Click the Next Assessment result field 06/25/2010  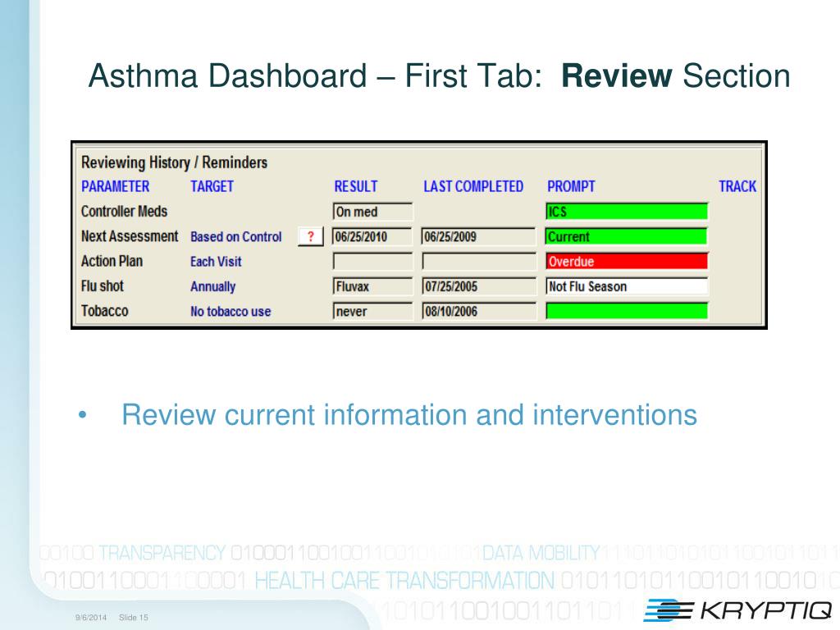(373, 236)
